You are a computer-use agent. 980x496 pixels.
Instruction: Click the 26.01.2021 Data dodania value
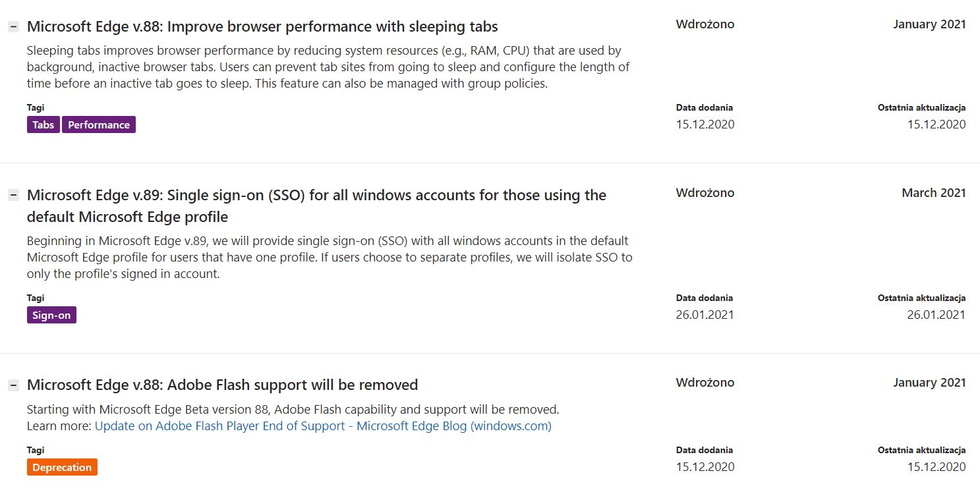click(705, 315)
